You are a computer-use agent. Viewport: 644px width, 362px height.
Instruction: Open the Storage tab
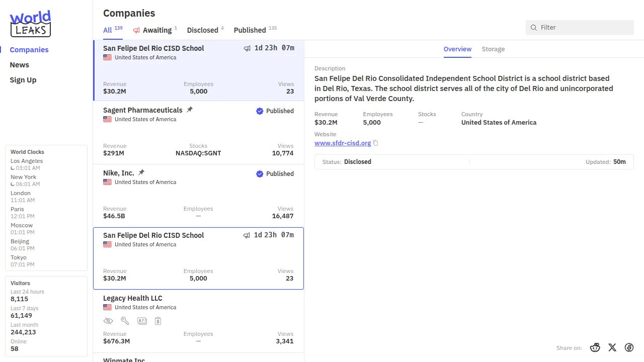click(493, 49)
